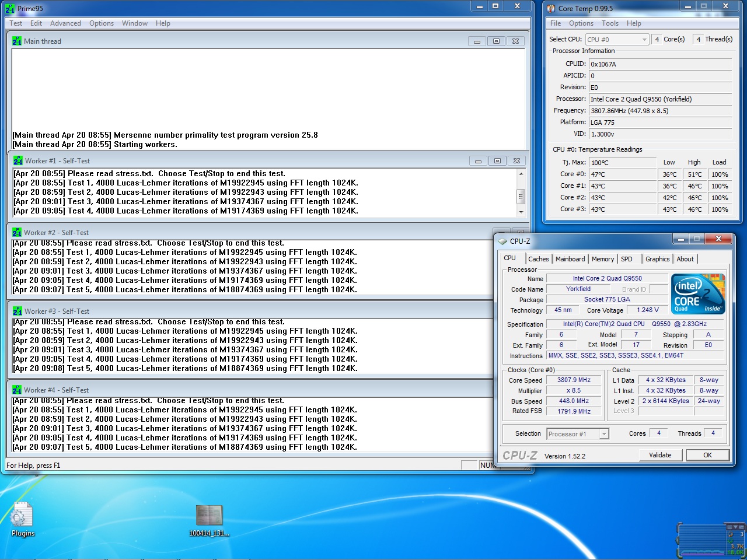Click the Tj. Max 100°C field
747x560 pixels.
pyautogui.click(x=623, y=163)
